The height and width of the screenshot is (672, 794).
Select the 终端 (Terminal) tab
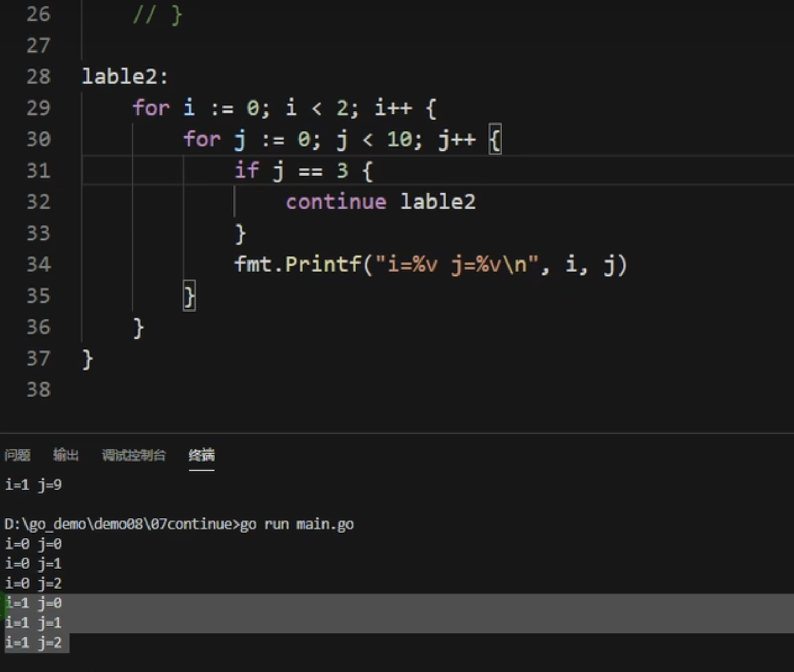coord(201,455)
